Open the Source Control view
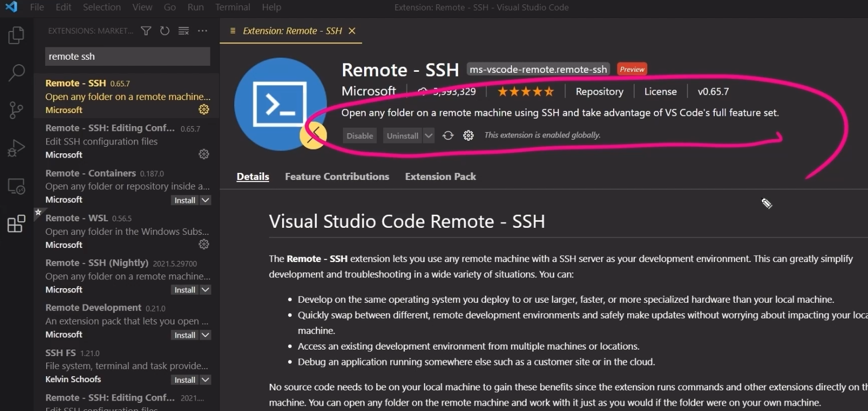Screen dimensions: 868x411 (16, 110)
